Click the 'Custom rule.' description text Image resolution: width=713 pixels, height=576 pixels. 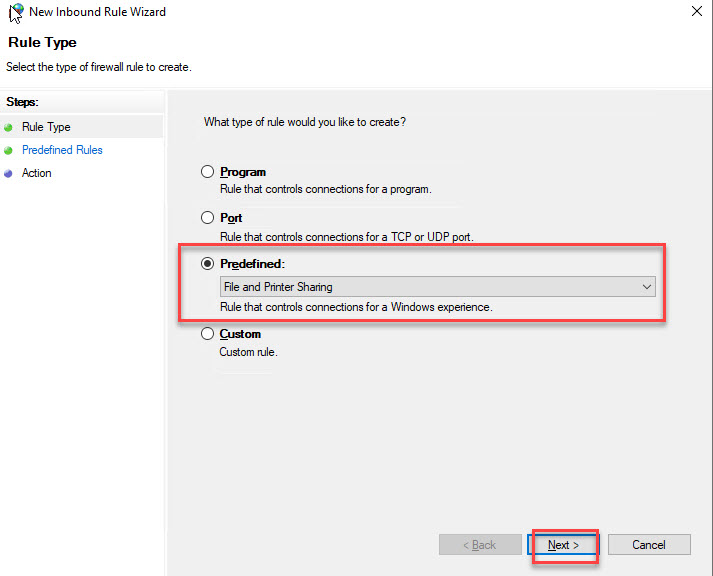click(248, 352)
